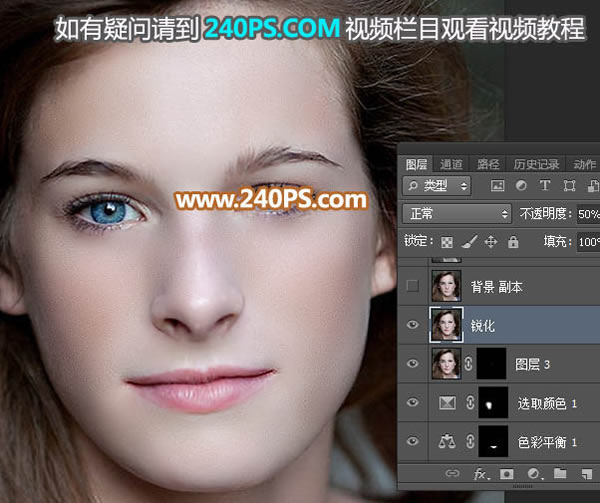Screen dimensions: 600x503
Task: Select 图层 3 image thumbnail
Action: coord(446,363)
